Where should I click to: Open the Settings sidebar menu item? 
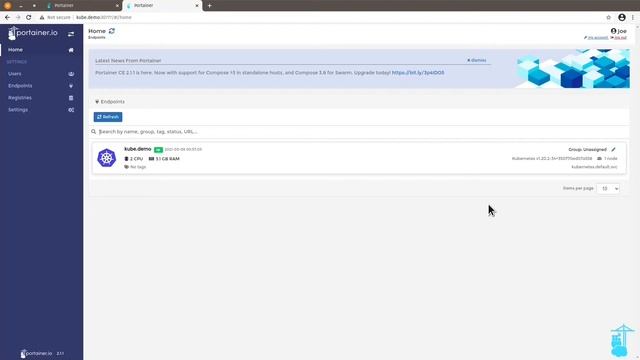tap(41, 110)
